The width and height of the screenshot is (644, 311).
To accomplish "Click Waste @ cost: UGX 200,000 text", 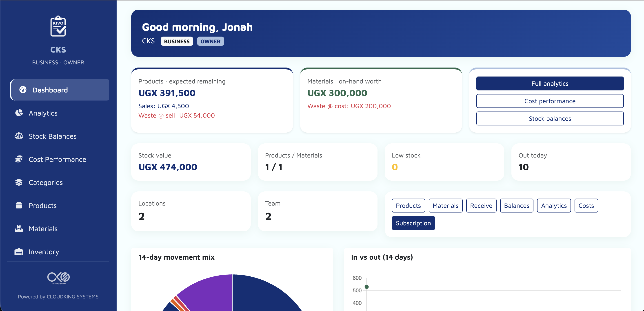I will pyautogui.click(x=349, y=106).
